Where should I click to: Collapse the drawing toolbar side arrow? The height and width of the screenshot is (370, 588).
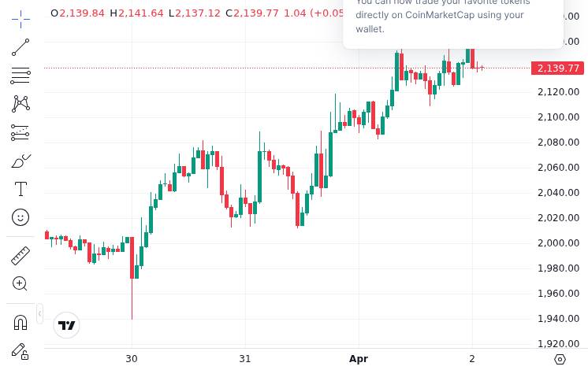[x=39, y=313]
